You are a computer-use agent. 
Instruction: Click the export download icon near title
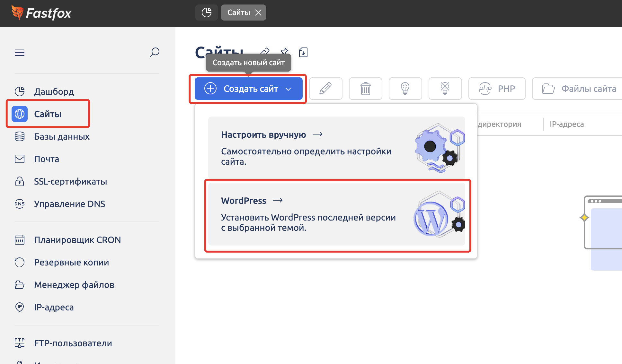click(x=303, y=52)
